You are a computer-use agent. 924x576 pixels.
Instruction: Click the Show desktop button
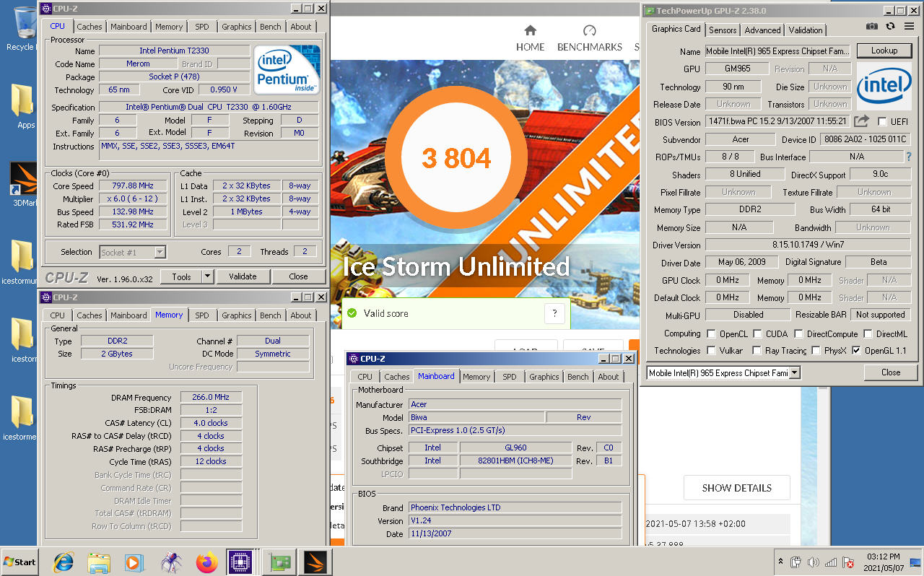click(x=915, y=562)
